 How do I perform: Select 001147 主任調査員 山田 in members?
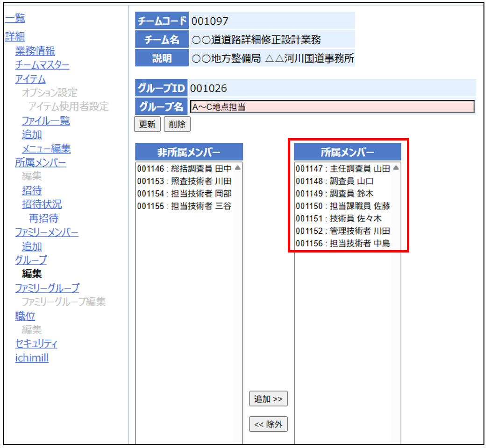point(343,168)
